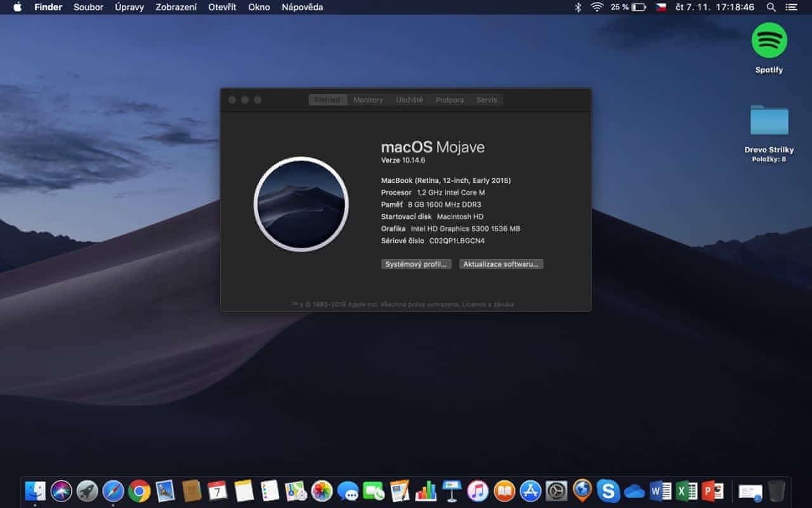Open App Store from the dock
The height and width of the screenshot is (508, 812).
click(x=530, y=491)
